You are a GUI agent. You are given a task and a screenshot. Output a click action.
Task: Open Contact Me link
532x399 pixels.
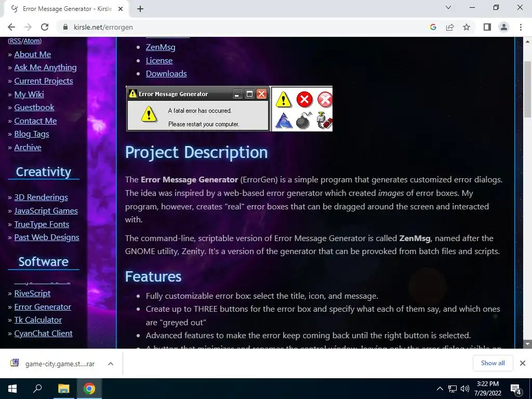tap(35, 121)
